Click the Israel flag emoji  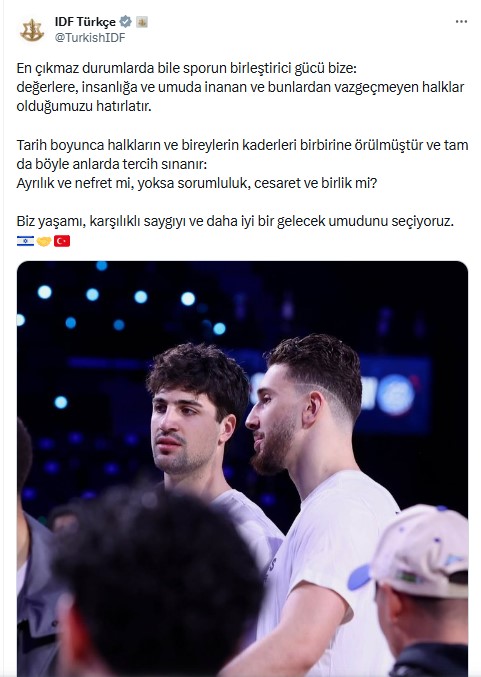[x=25, y=241]
